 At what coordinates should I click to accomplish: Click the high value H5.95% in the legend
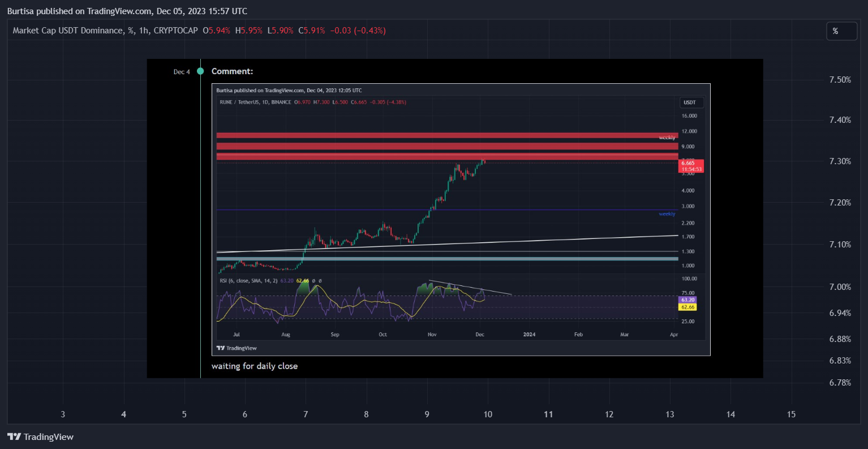(249, 31)
